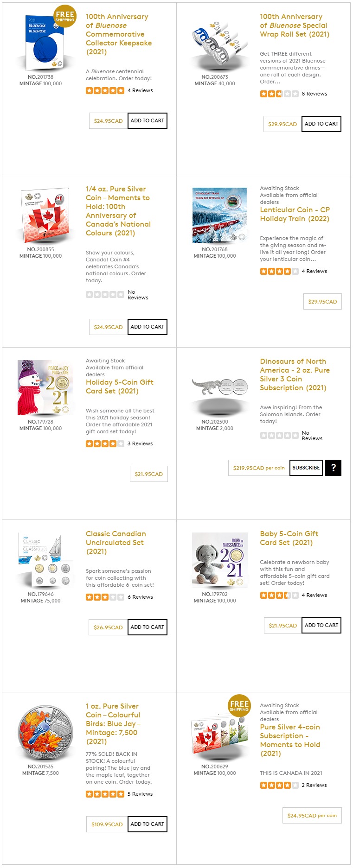The height and width of the screenshot is (868, 353).
Task: Open Pure Silver 4-coin Subscription Moments to Hold link
Action: pos(290,740)
